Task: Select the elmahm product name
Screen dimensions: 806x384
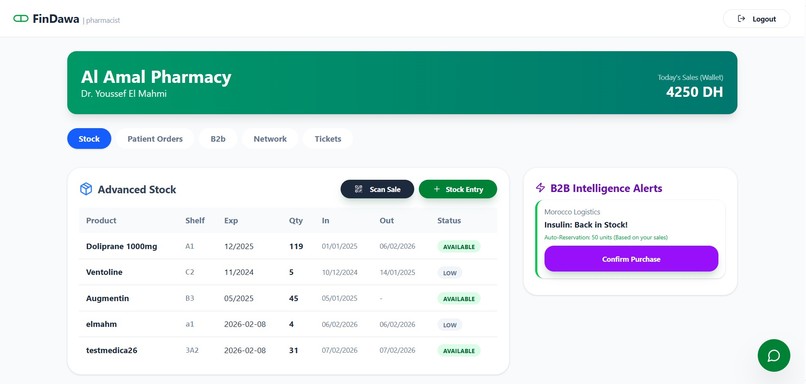Action: pos(101,324)
